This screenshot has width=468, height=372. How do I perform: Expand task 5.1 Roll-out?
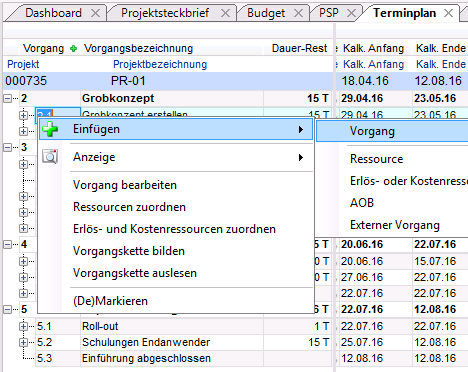point(23,326)
